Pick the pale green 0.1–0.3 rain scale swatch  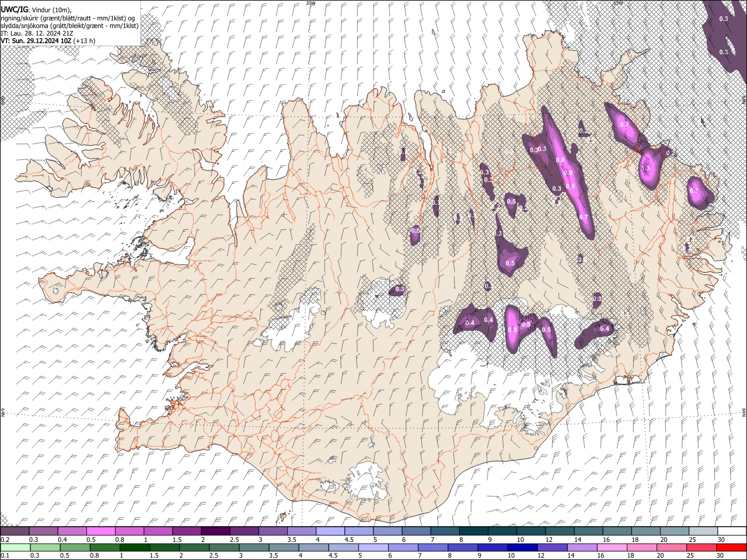pyautogui.click(x=15, y=547)
